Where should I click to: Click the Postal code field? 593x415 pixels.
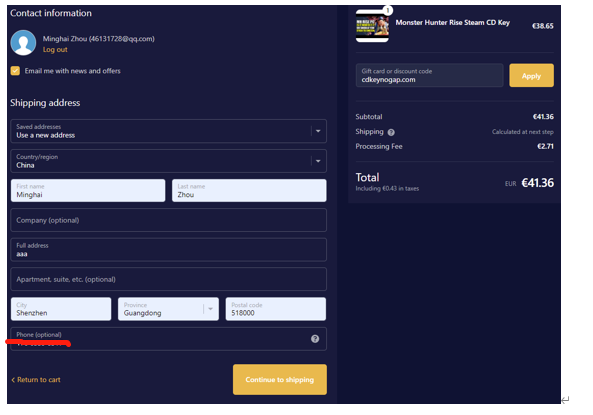pyautogui.click(x=276, y=309)
